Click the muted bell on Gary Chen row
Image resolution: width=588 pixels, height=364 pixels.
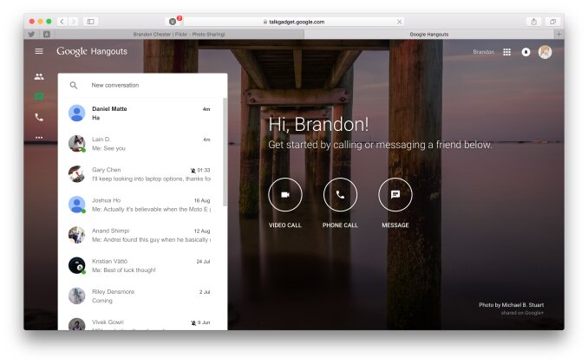(x=193, y=171)
